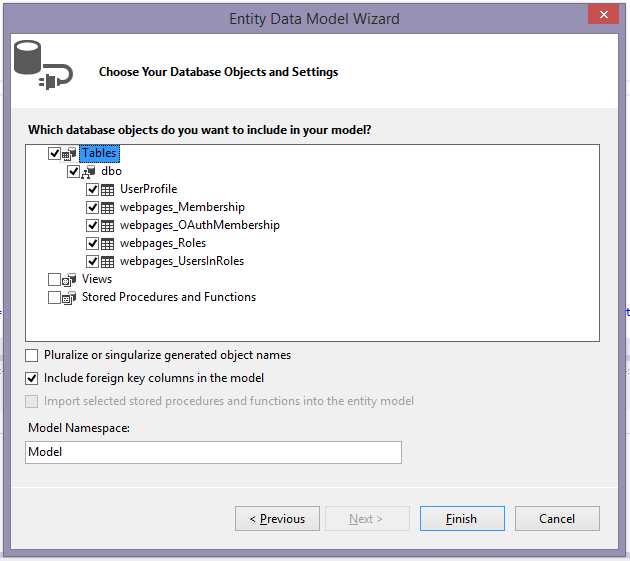Uncheck the dbo schema checkbox
630x561 pixels.
[73, 172]
